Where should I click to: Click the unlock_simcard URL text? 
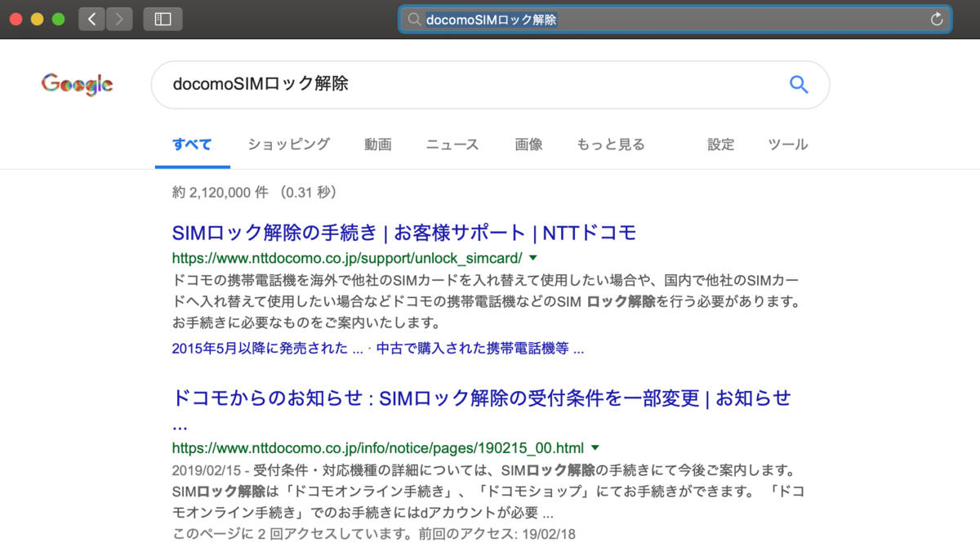click(347, 258)
